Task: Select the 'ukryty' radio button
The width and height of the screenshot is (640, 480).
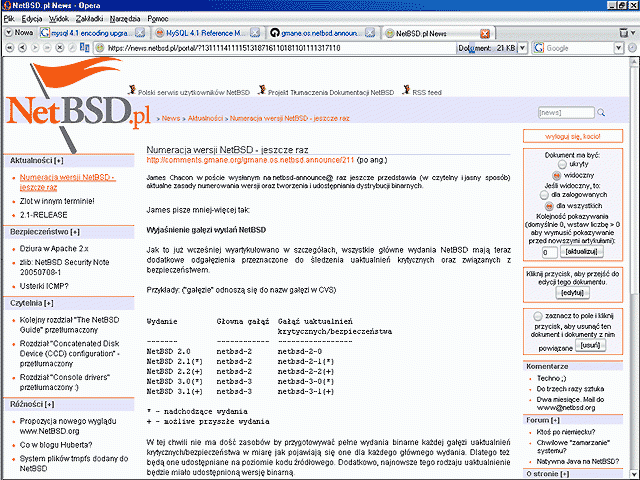Action: pyautogui.click(x=552, y=165)
